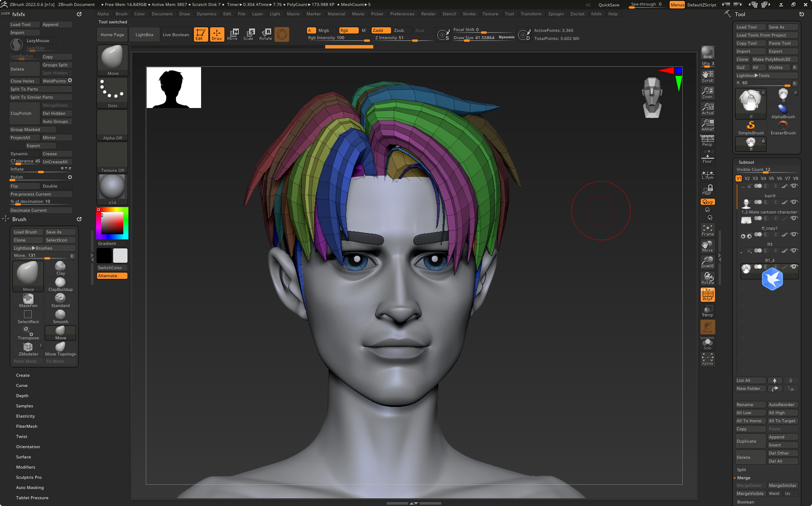812x506 pixels.
Task: Open the Stroke menu
Action: [x=469, y=14]
